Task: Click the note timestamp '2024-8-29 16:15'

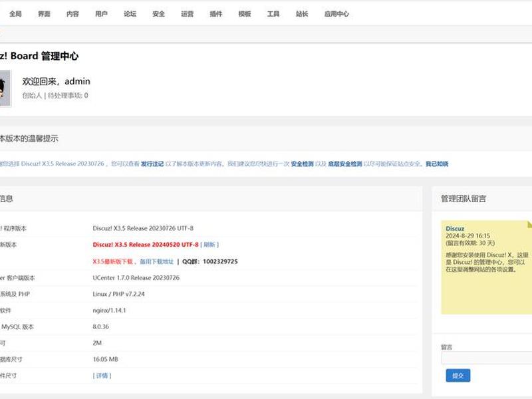Action: pyautogui.click(x=468, y=236)
